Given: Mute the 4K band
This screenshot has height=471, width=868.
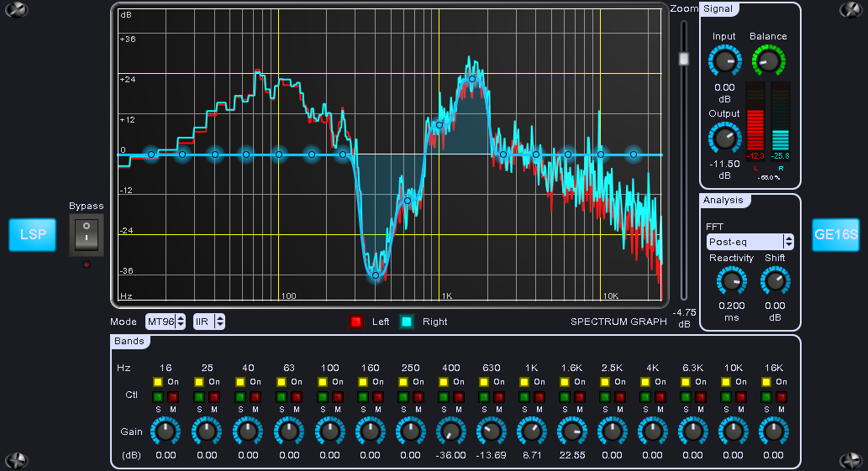Looking at the screenshot, I should pos(661,397).
